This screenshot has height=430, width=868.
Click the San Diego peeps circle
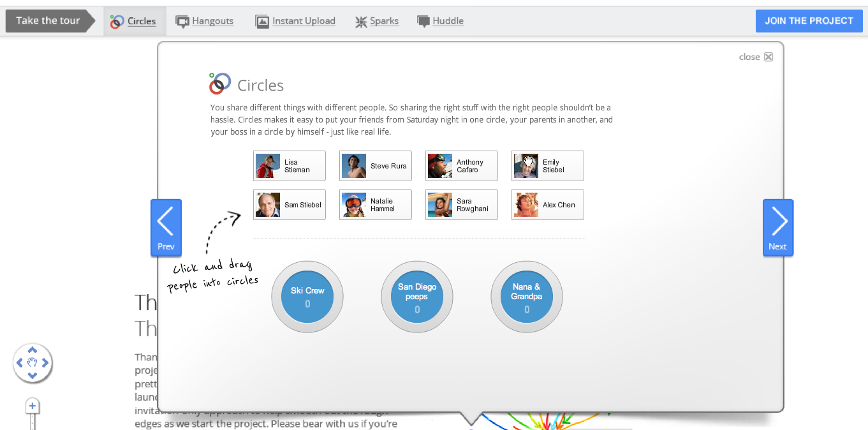coord(417,297)
